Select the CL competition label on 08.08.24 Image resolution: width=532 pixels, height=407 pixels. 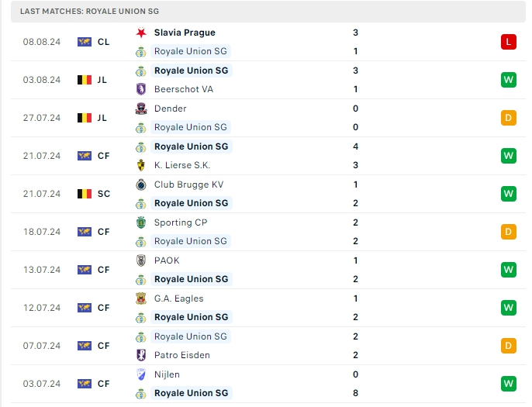tap(104, 42)
